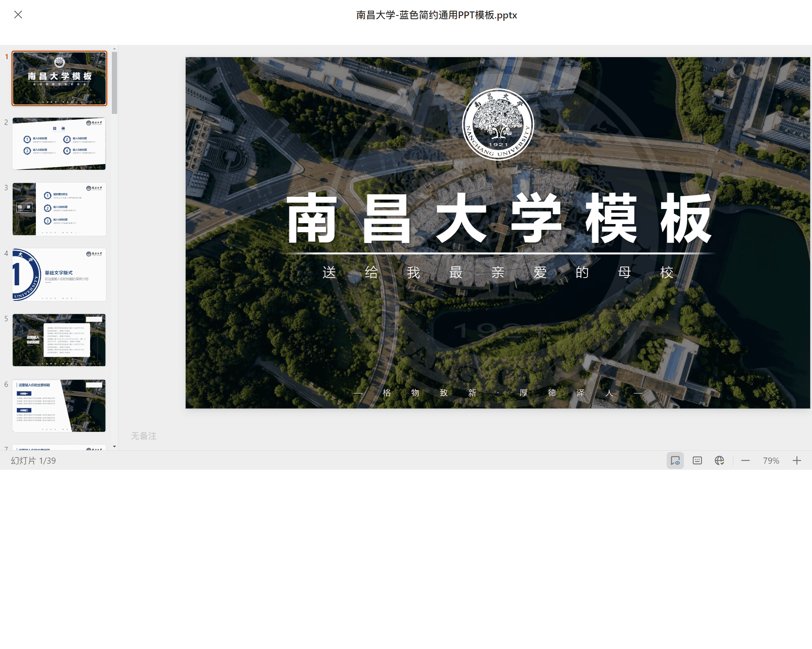This screenshot has width=812, height=649.
Task: Select slide 6 thumbnail
Action: click(59, 406)
